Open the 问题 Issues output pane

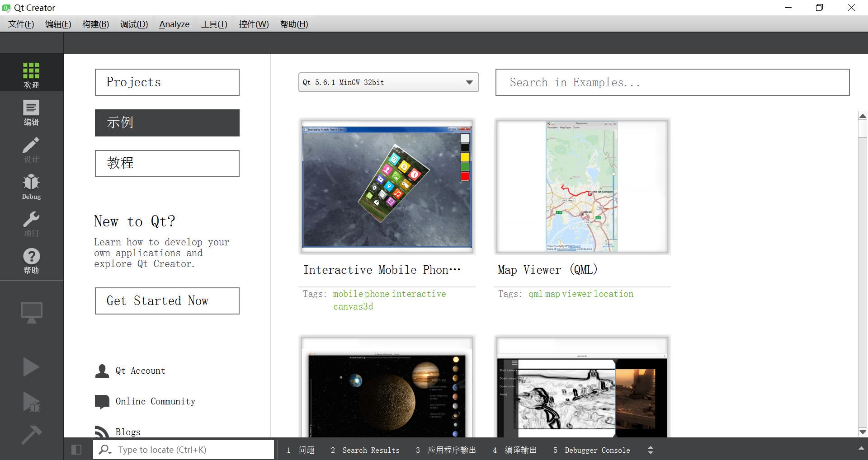tap(301, 450)
